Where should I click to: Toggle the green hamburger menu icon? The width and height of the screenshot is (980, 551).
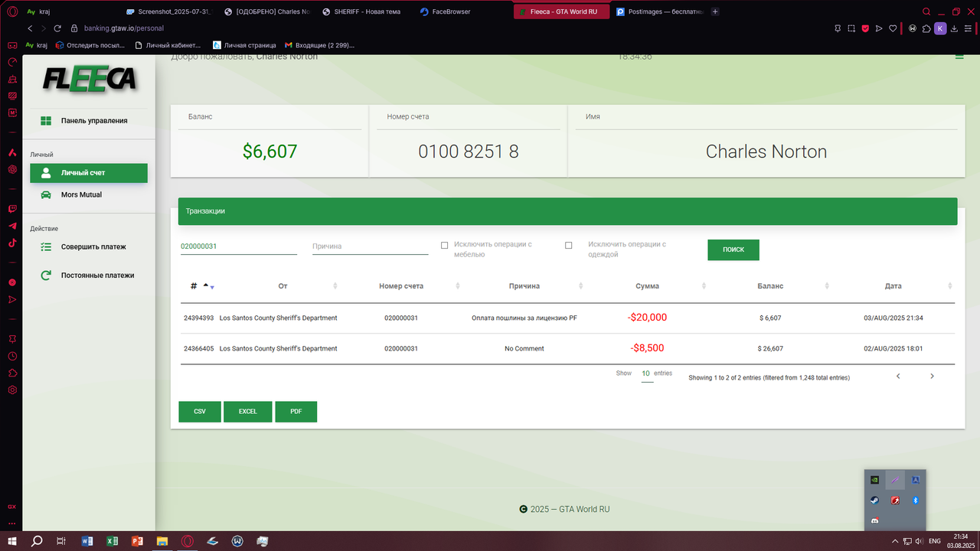tap(959, 56)
